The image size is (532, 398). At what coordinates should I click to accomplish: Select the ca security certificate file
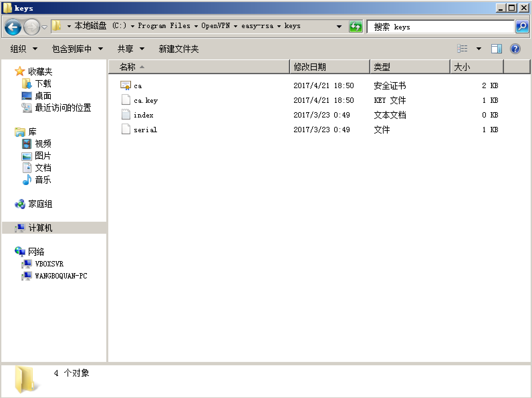pyautogui.click(x=138, y=86)
